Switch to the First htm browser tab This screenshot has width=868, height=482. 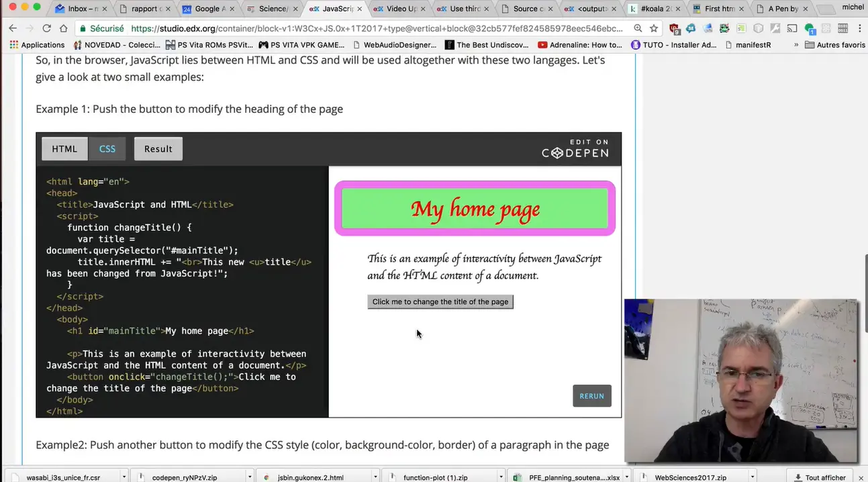[x=718, y=9]
